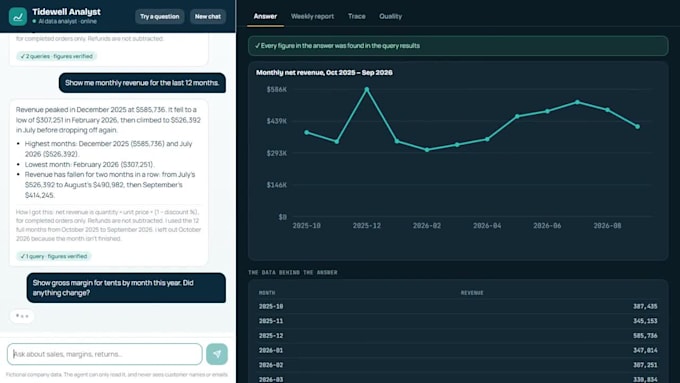680x383 pixels.
Task: Click the 2026-04 x-axis label
Action: (x=487, y=226)
